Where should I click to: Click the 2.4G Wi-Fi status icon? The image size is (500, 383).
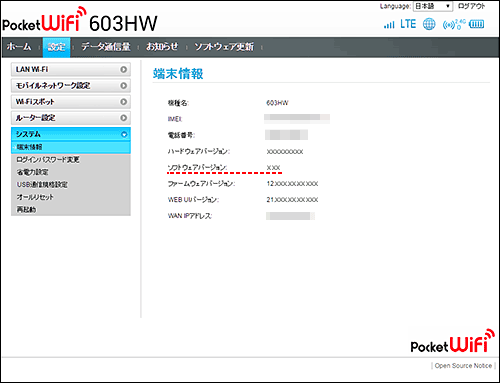click(x=454, y=24)
